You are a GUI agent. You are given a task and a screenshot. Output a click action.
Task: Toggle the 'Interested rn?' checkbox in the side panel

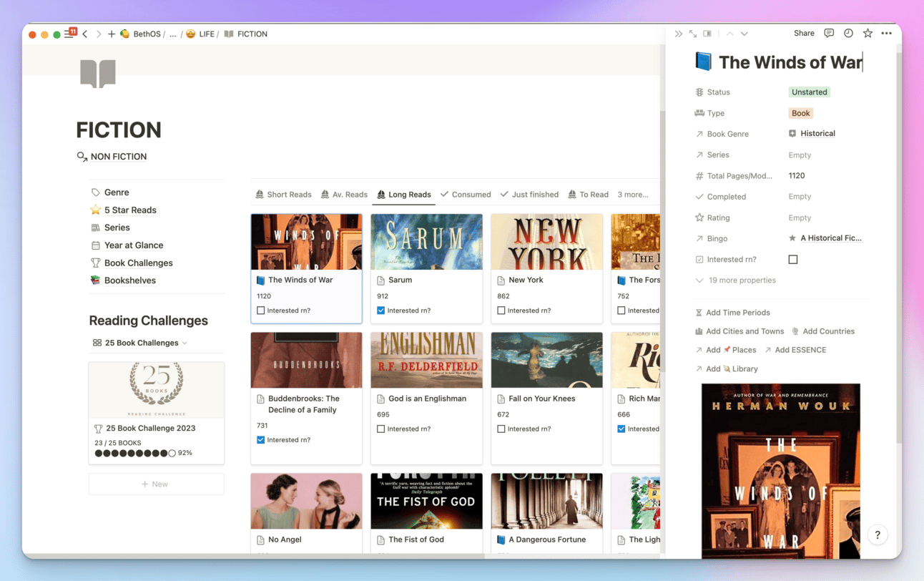tap(793, 260)
